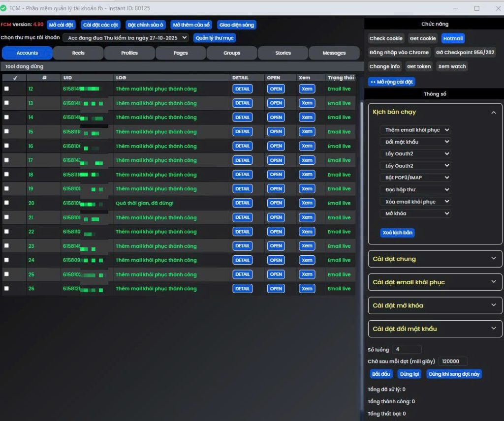Collapse the Kịch bản chạy section chevron
This screenshot has width=504, height=421.
tap(493, 112)
